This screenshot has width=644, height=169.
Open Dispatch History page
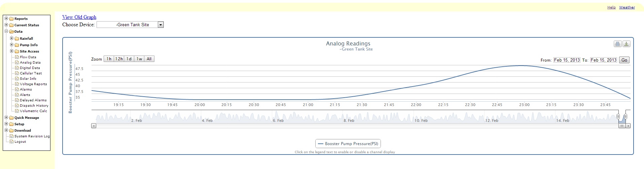34,106
